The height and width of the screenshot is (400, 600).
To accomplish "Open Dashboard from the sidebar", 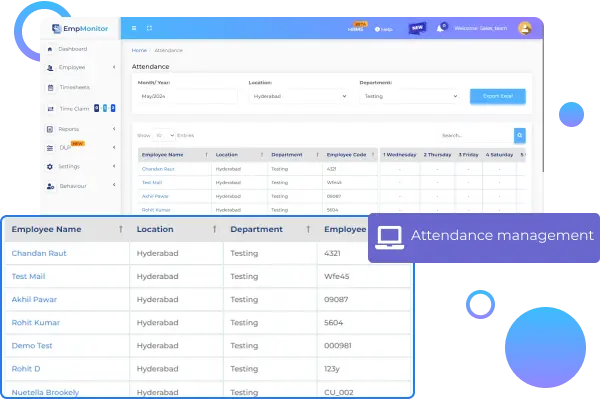I will coord(72,49).
